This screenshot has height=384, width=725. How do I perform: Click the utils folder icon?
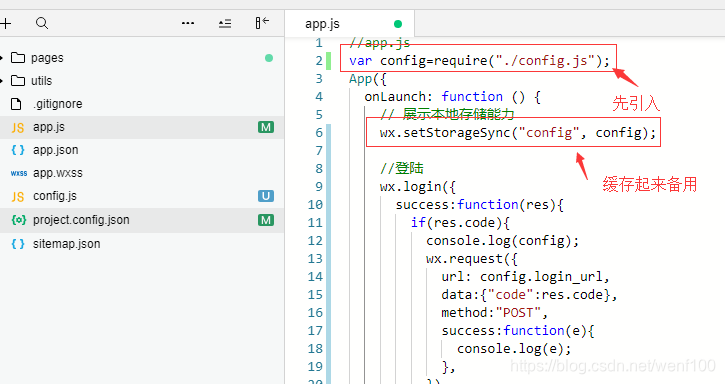pyautogui.click(x=18, y=81)
